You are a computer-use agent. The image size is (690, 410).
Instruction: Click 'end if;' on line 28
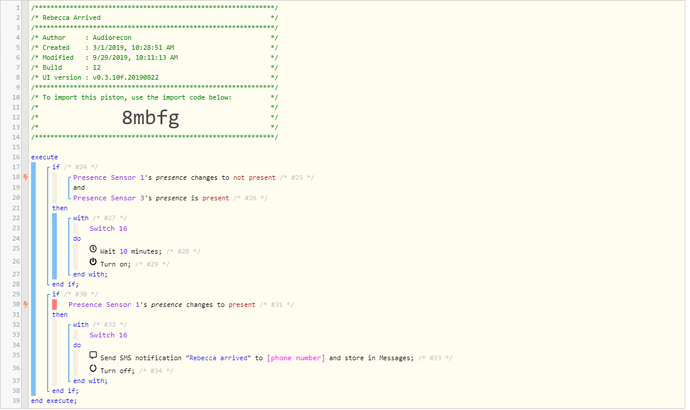[65, 285]
